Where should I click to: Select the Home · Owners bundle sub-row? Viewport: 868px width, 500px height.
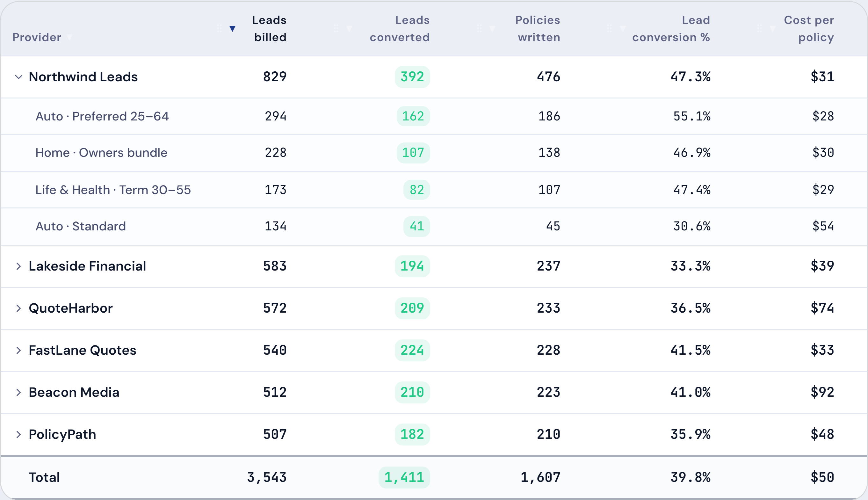point(434,153)
